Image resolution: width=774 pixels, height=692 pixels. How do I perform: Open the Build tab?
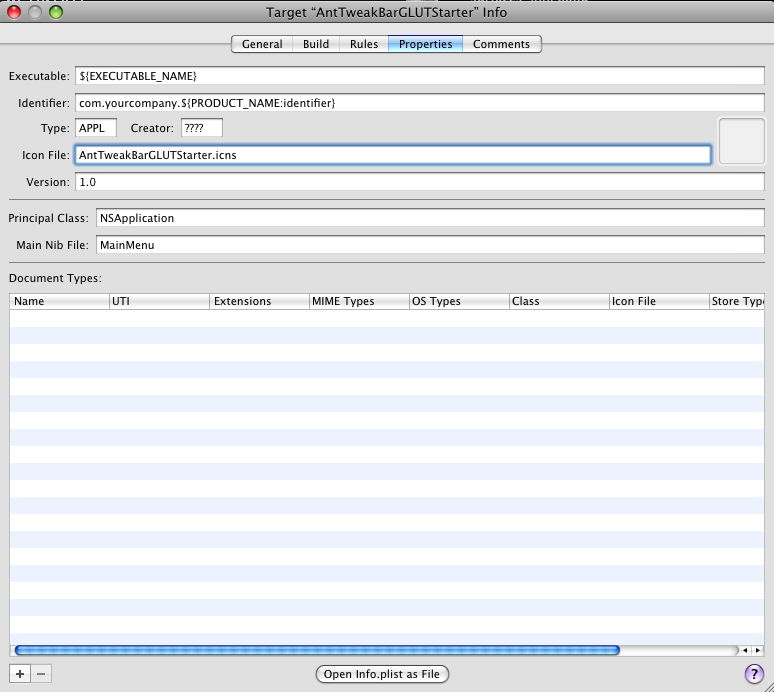(316, 44)
